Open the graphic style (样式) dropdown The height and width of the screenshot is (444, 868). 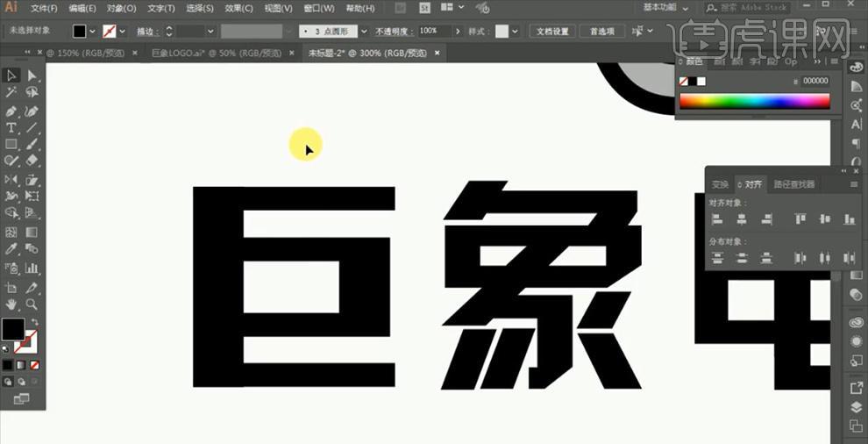(x=516, y=32)
